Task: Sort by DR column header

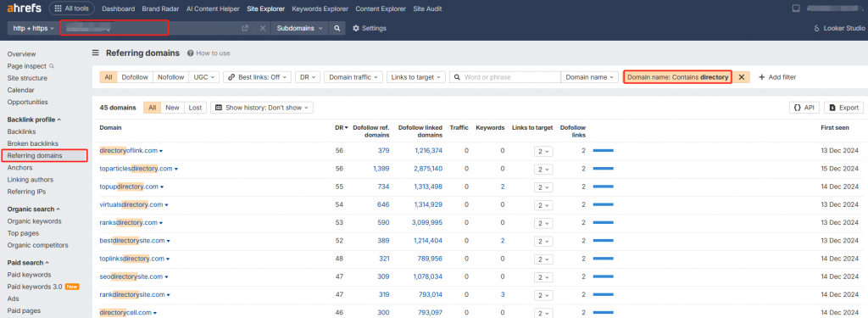Action: click(341, 127)
